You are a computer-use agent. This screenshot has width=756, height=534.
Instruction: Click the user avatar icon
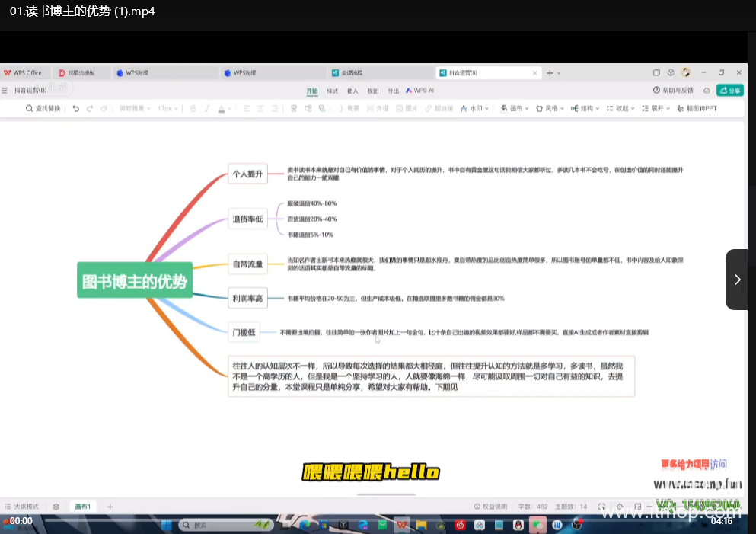click(x=685, y=72)
